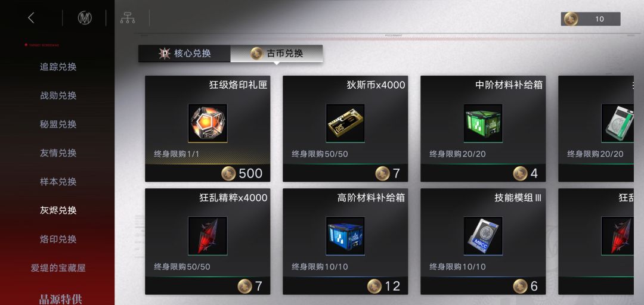Select the 狂级烙印礼匣 orange cube icon

click(208, 123)
